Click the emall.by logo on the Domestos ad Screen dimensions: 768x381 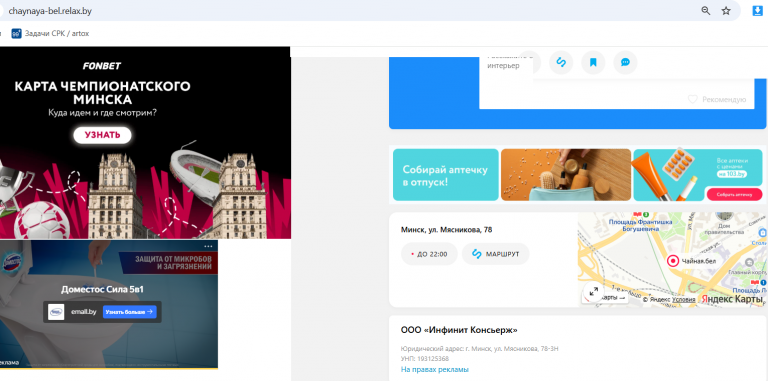tap(56, 312)
